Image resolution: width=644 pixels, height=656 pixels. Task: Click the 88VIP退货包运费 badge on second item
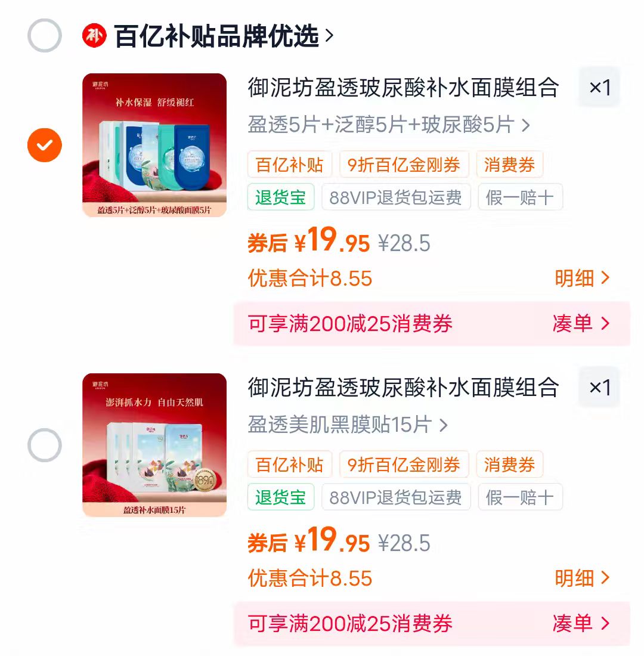pos(395,497)
